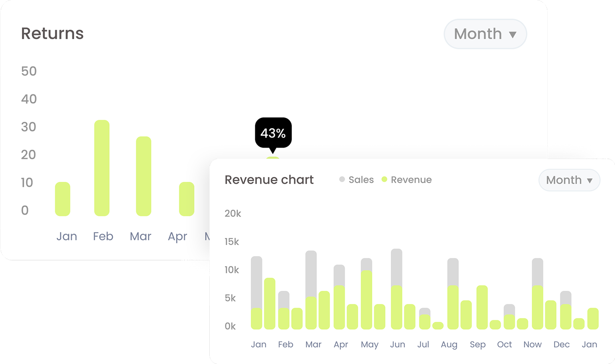Open the Returns card Month dropdown
The height and width of the screenshot is (364, 615).
pos(485,34)
